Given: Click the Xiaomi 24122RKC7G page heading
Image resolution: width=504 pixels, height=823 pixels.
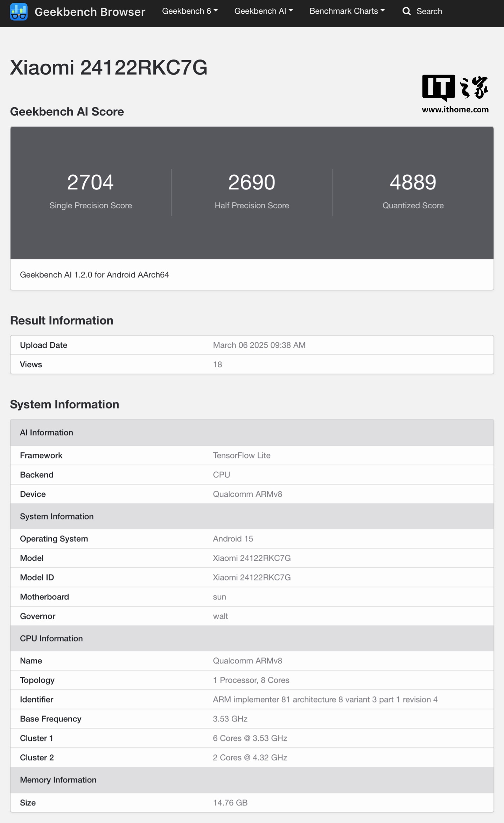Looking at the screenshot, I should 108,67.
